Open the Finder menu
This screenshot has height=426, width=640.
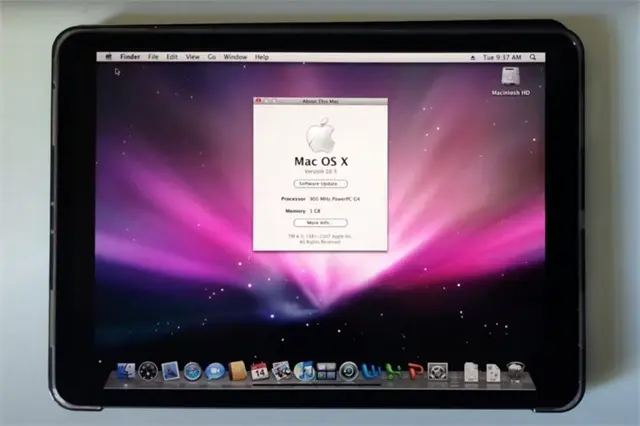point(130,57)
